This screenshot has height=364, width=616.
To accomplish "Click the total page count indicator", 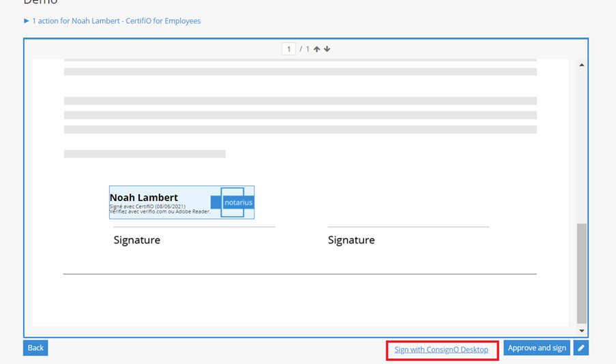I will (307, 49).
